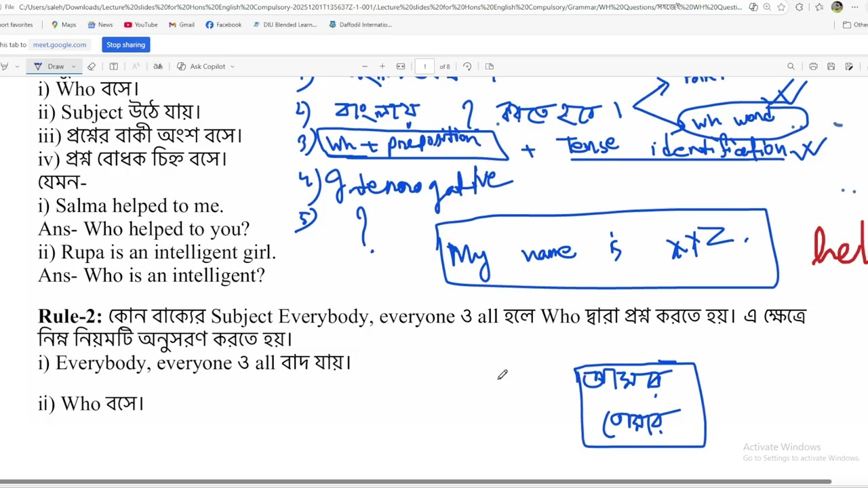This screenshot has width=868, height=488.
Task: Open the PDF search (magnifier) tool
Action: (791, 66)
